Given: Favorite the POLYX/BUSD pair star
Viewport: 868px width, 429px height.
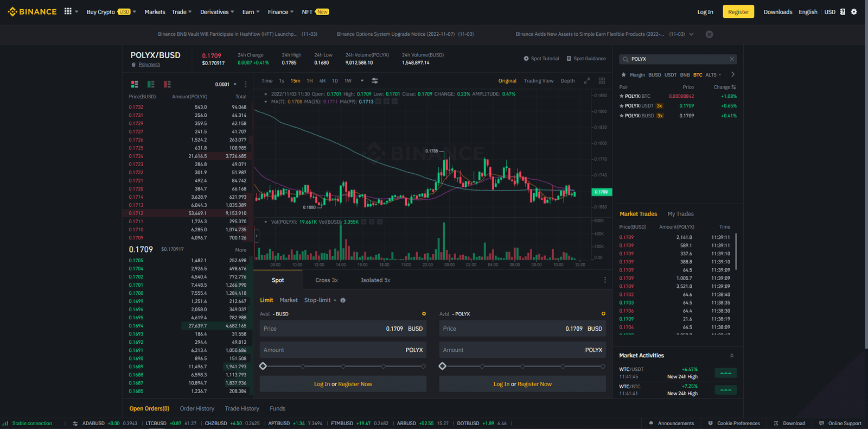Looking at the screenshot, I should pos(622,116).
